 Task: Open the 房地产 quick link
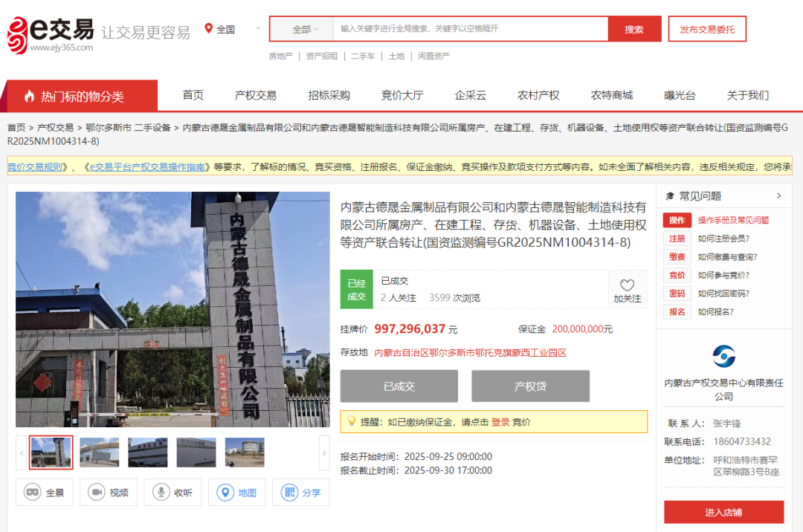coord(280,56)
